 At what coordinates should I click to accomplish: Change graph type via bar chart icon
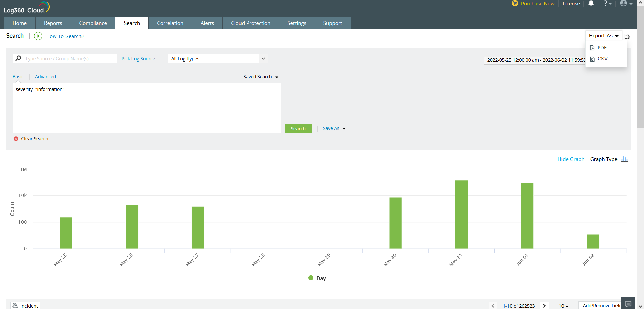point(624,159)
